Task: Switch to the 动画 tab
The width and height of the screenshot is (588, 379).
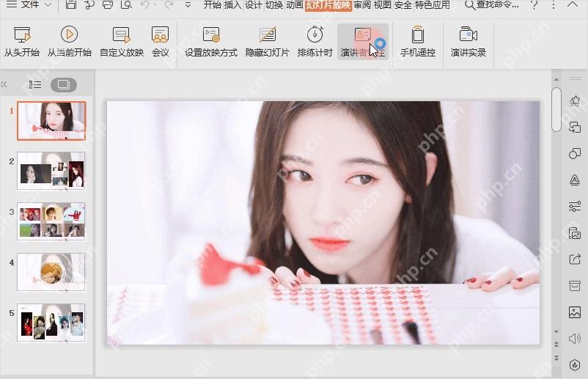Action: (295, 5)
